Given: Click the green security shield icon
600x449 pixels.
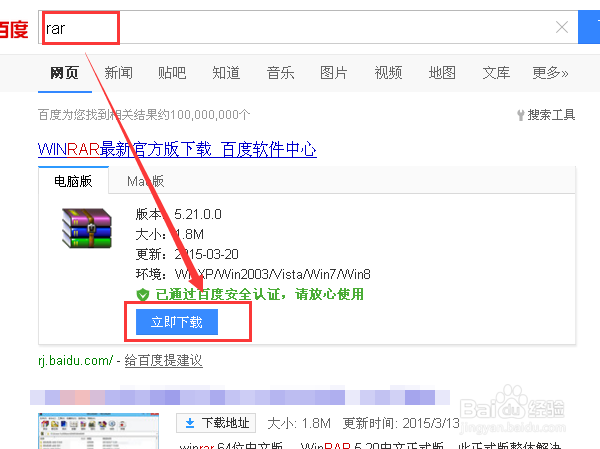Looking at the screenshot, I should tap(142, 294).
